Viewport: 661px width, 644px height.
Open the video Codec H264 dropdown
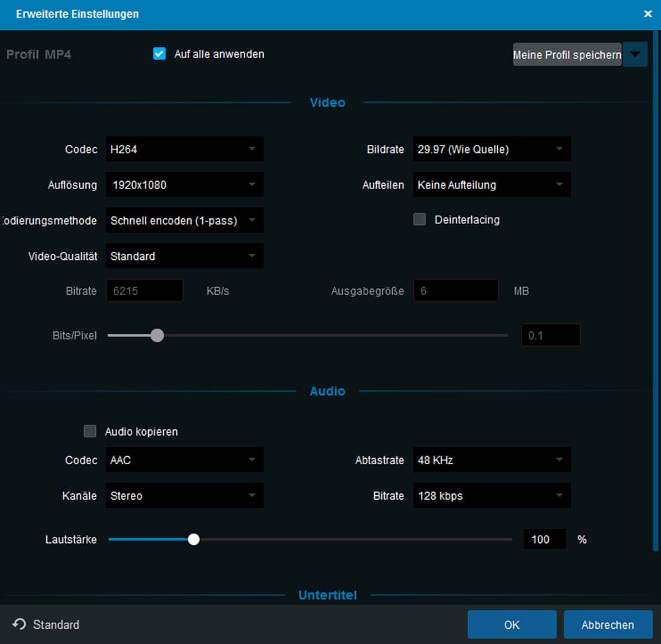184,149
